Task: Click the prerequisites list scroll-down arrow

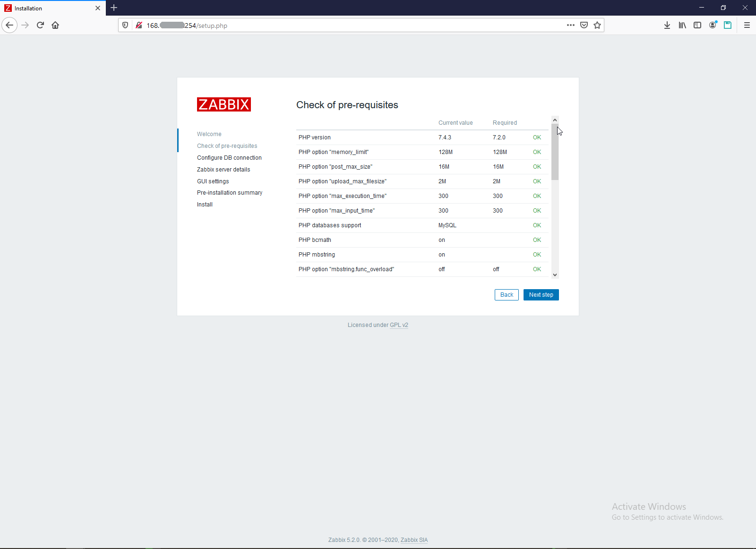Action: click(x=555, y=274)
